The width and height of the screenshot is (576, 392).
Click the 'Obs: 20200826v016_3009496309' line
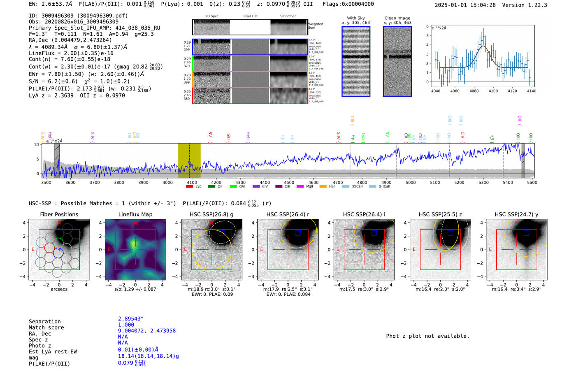74,22
